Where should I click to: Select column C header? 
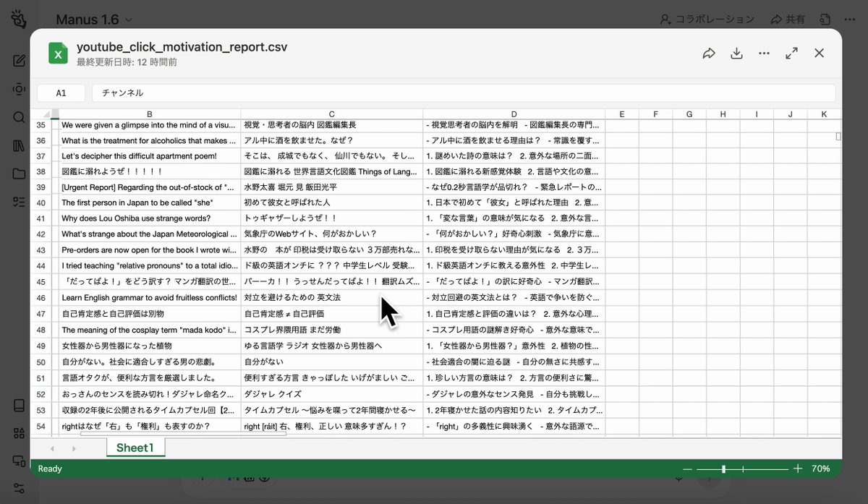pyautogui.click(x=332, y=114)
